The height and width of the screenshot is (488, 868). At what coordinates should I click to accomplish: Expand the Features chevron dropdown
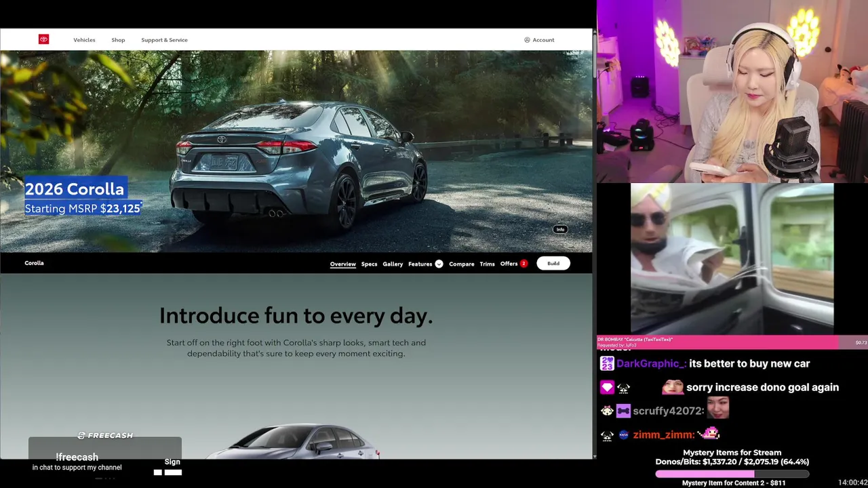coord(439,264)
